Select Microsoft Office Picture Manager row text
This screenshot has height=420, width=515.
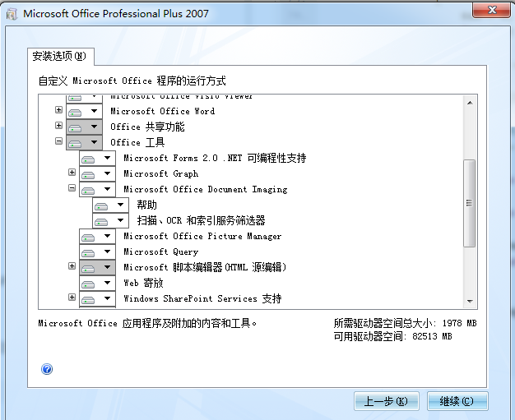point(202,236)
